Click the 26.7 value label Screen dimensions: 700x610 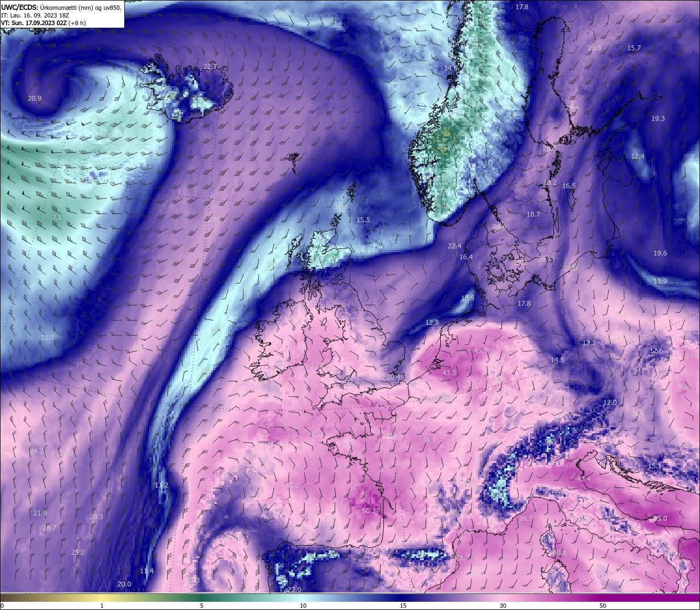[x=49, y=528]
